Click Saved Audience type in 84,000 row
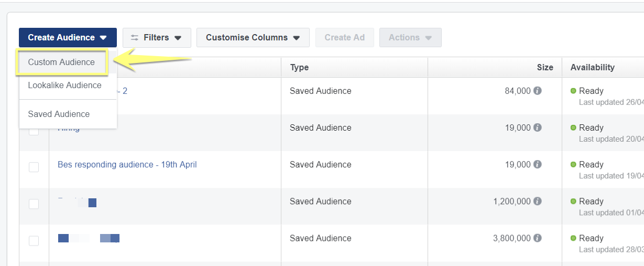Viewport: 644px width, 266px height. pyautogui.click(x=321, y=91)
